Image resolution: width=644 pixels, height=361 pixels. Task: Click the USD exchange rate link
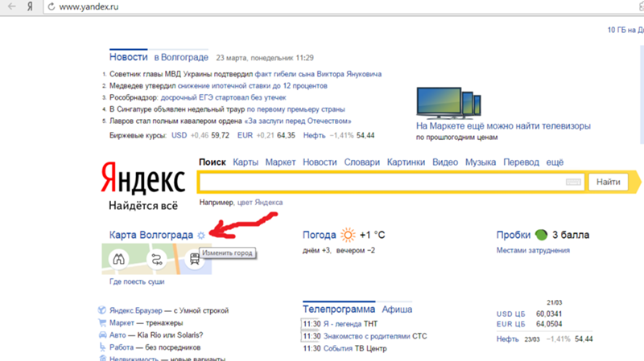[x=179, y=135]
